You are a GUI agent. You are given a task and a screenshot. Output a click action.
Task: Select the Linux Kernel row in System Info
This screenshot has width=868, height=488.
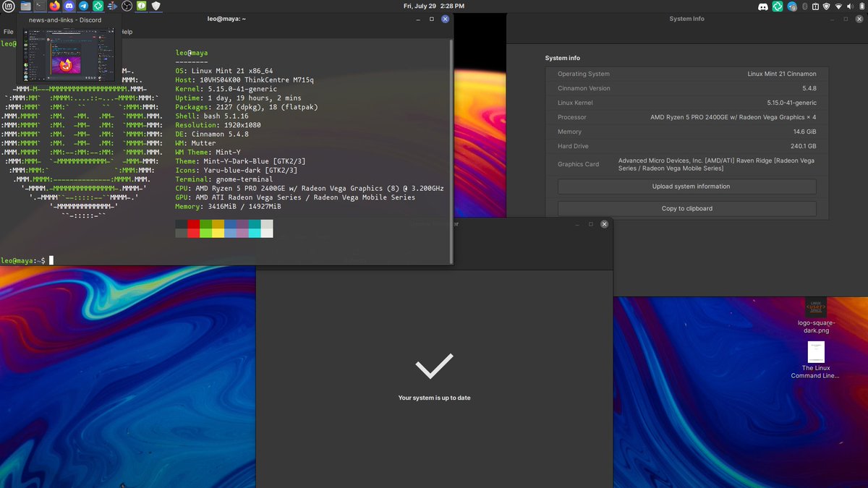click(686, 103)
